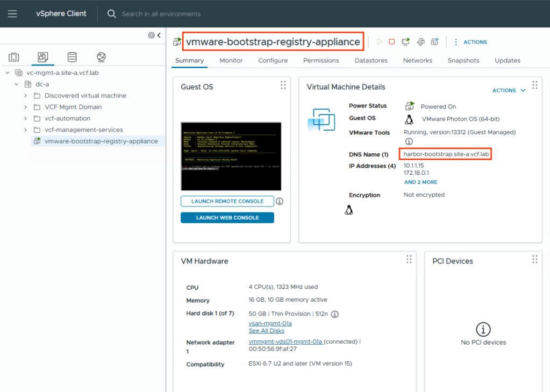
Task: Click the VM Hardware card drag handle
Action: (x=409, y=259)
